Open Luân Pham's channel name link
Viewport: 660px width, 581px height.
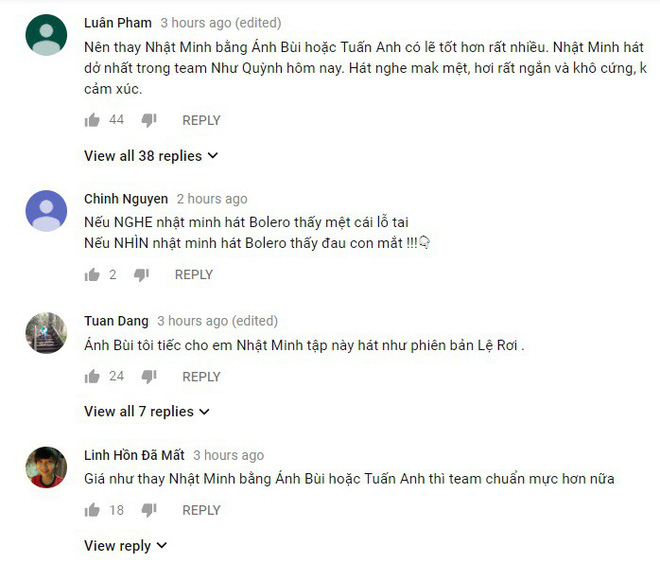(x=118, y=23)
